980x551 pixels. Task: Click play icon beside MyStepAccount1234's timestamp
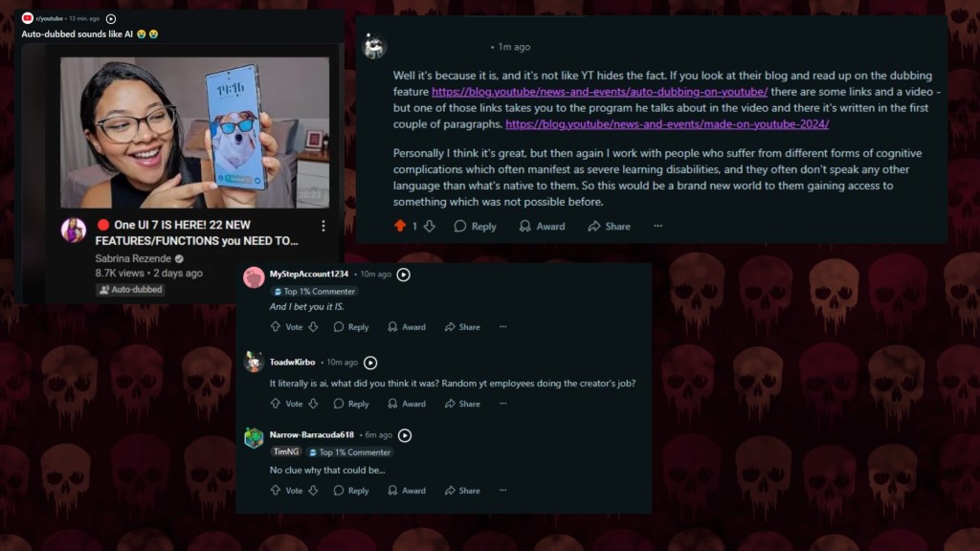pyautogui.click(x=404, y=275)
